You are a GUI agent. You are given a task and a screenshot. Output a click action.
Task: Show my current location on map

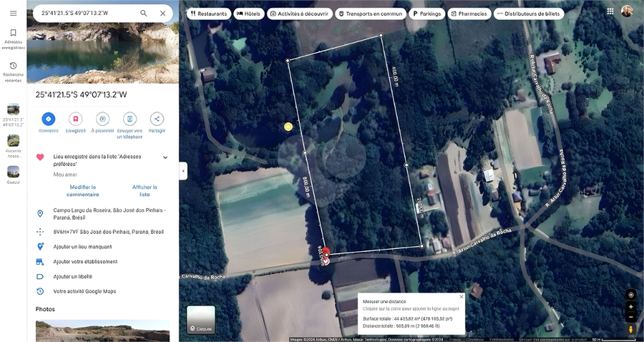pyautogui.click(x=630, y=294)
